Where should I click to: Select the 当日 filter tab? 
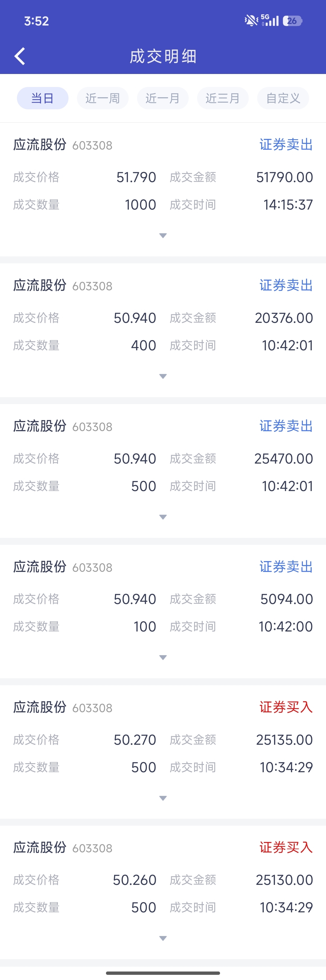(x=43, y=98)
